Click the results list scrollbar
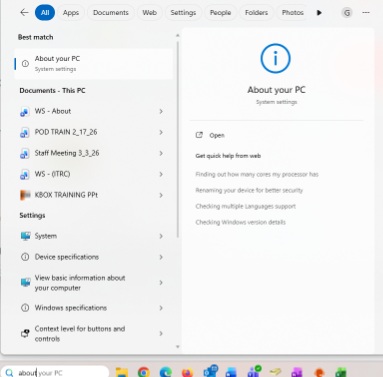This screenshot has height=377, width=383. [x=178, y=139]
